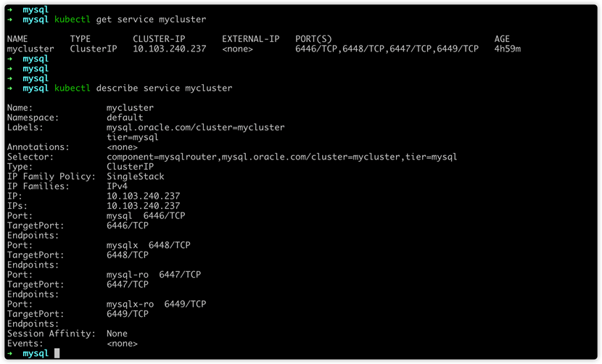Image resolution: width=602 pixels, height=364 pixels.
Task: Click the 'kubectl' word in the describe command
Action: [x=73, y=88]
